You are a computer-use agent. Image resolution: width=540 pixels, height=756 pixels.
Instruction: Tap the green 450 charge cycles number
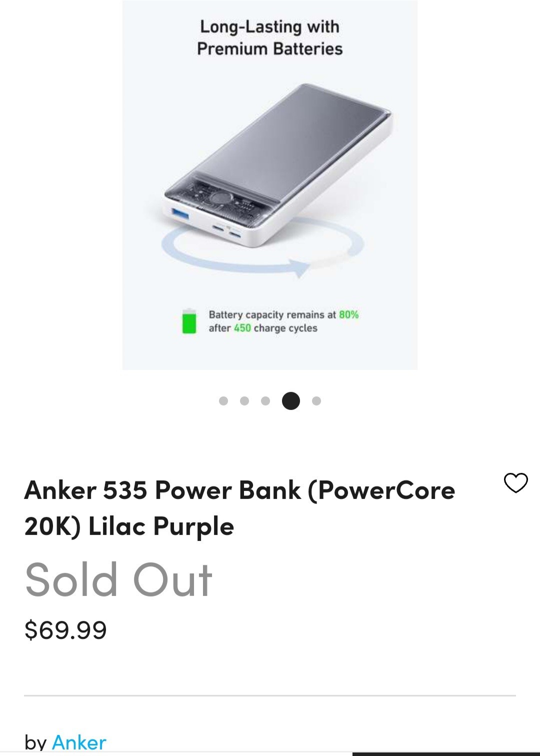pos(242,328)
